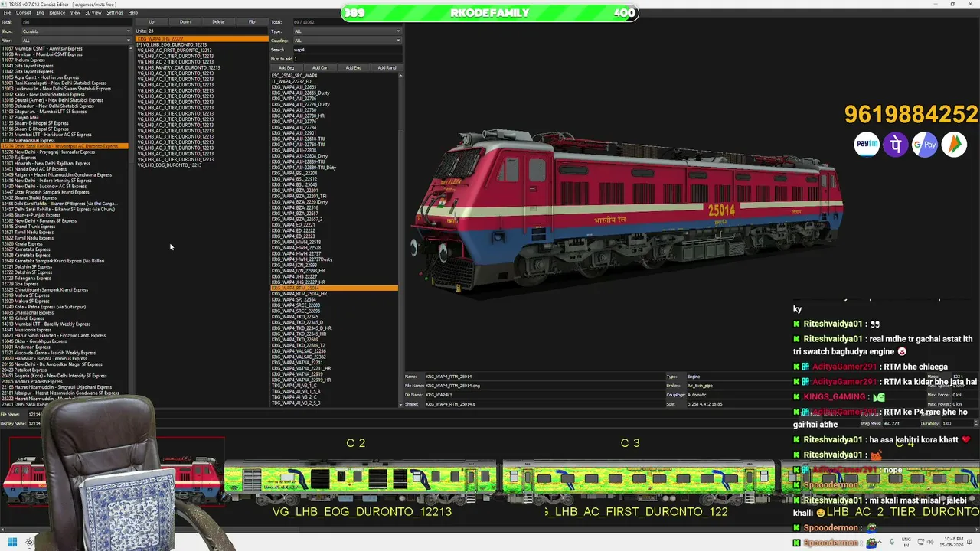This screenshot has width=980, height=551.
Task: Open the Help menu
Action: 133,13
